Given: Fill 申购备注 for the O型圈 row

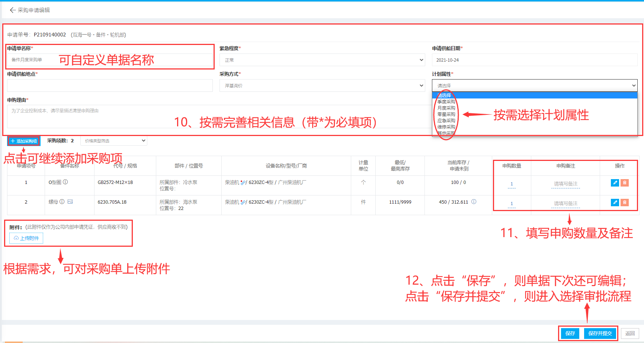Looking at the screenshot, I should tap(565, 184).
